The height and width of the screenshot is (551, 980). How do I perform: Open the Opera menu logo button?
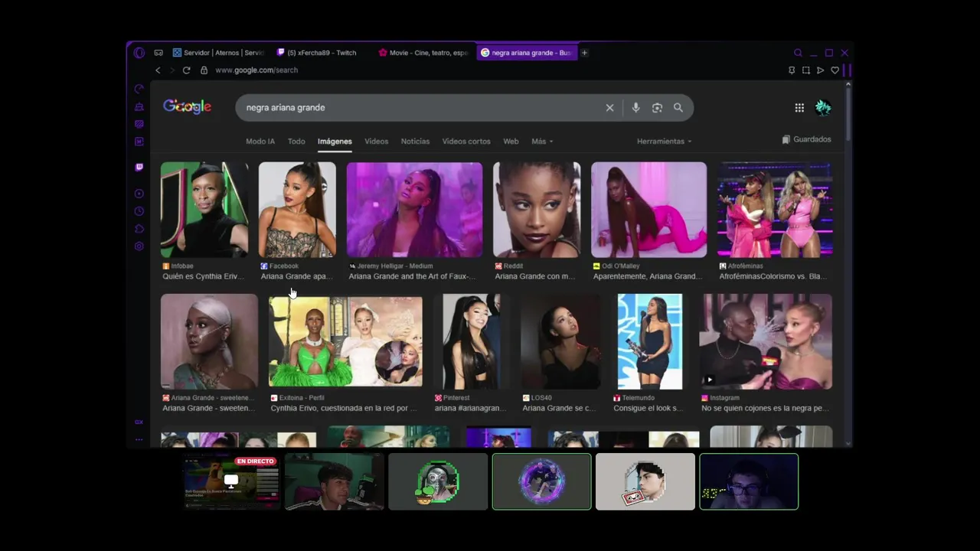pos(139,53)
